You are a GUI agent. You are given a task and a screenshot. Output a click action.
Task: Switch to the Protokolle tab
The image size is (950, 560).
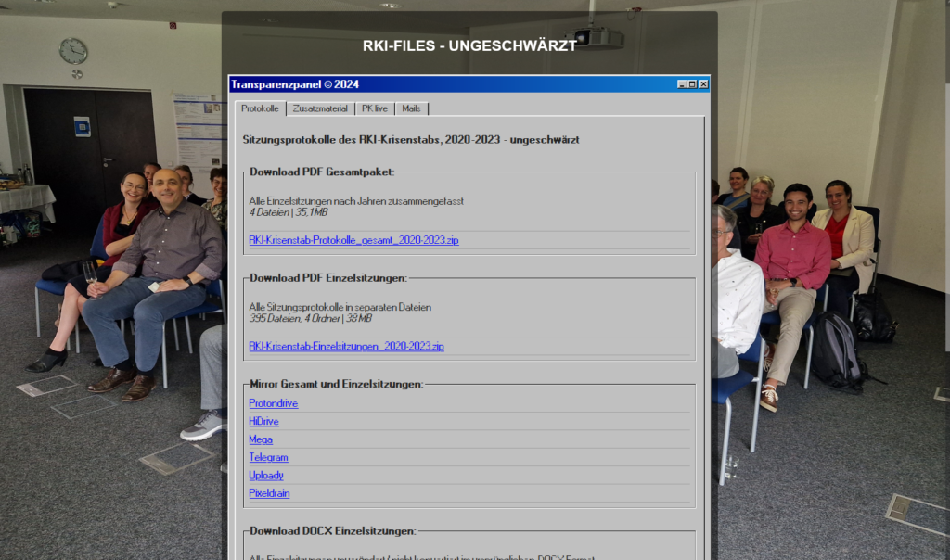coord(260,108)
